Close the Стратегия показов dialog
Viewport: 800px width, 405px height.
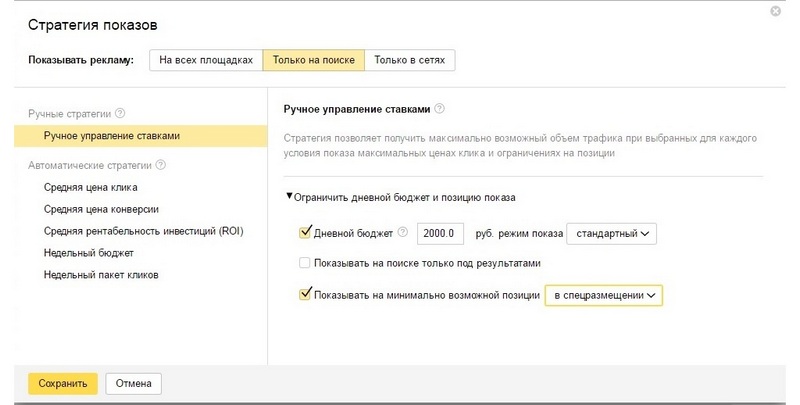tap(776, 11)
